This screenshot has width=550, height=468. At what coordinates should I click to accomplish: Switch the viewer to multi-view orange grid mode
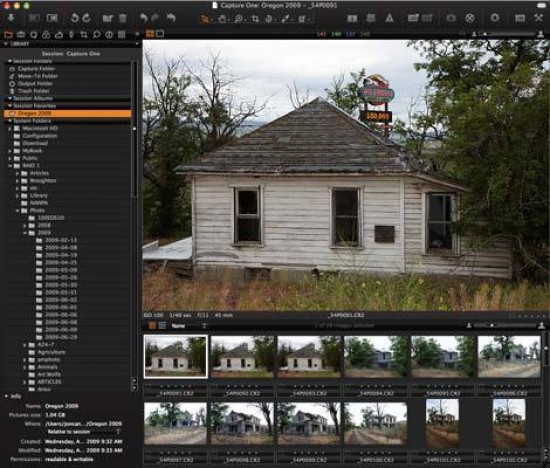pyautogui.click(x=150, y=34)
